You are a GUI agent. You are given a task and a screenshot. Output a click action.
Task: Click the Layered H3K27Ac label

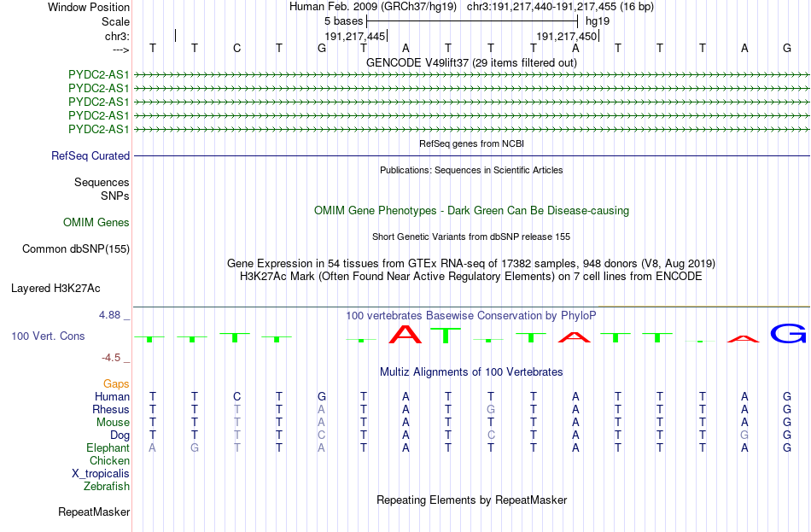pos(55,289)
